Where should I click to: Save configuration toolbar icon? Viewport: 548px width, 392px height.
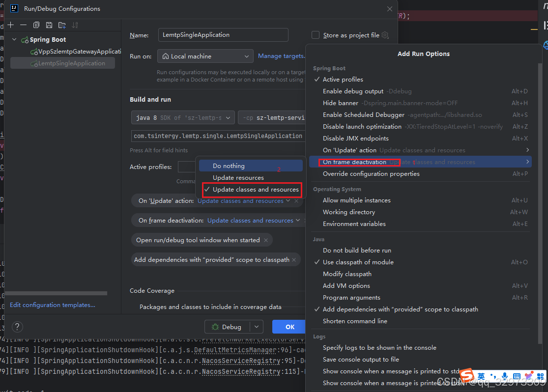click(49, 25)
